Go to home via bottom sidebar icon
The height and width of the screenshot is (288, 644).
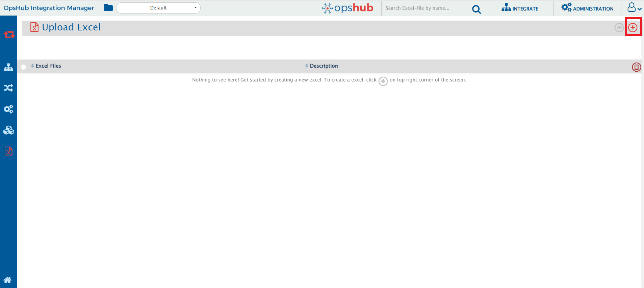(x=8, y=280)
